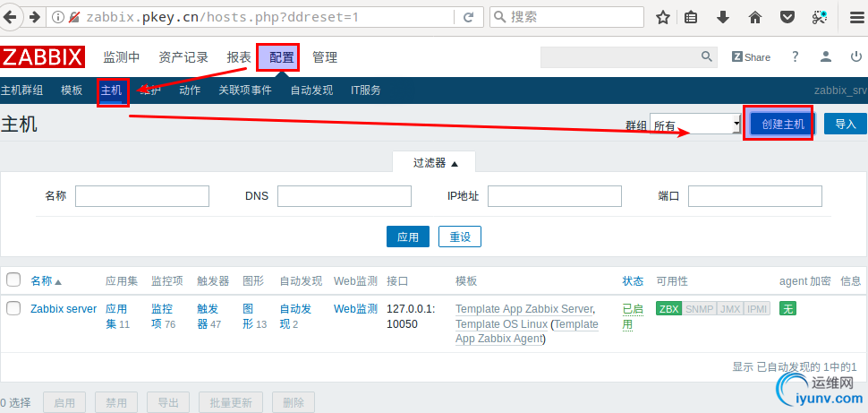This screenshot has width=868, height=413.
Task: Focus the 名称 filter input
Action: [x=142, y=196]
